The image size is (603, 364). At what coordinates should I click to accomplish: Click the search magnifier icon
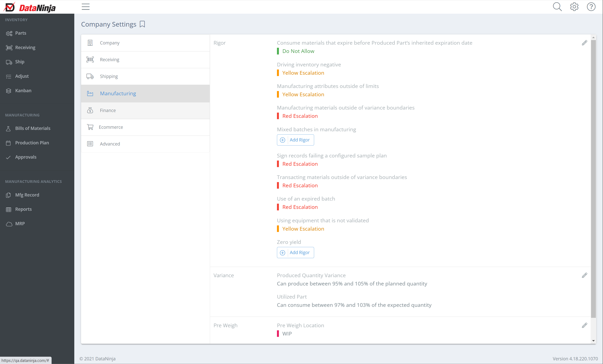pyautogui.click(x=557, y=7)
